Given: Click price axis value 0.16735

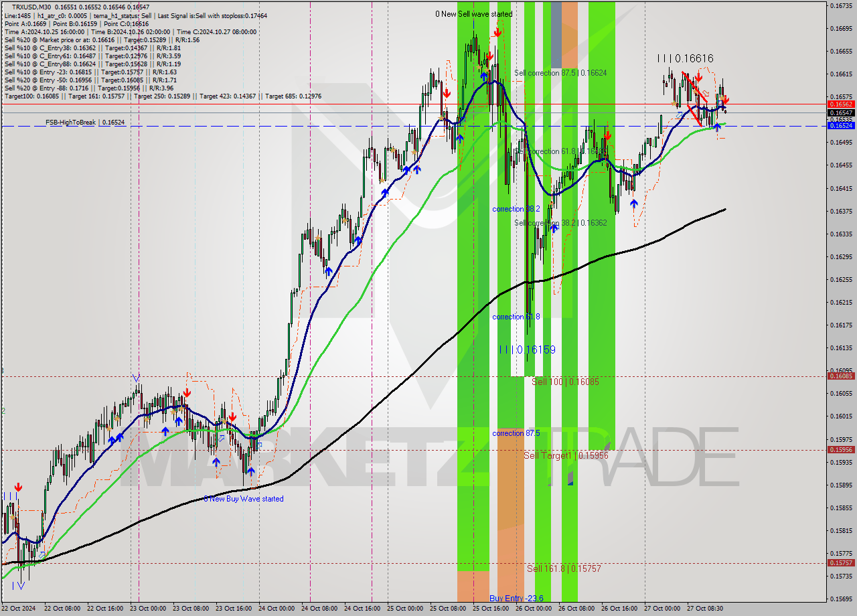Looking at the screenshot, I should [841, 5].
